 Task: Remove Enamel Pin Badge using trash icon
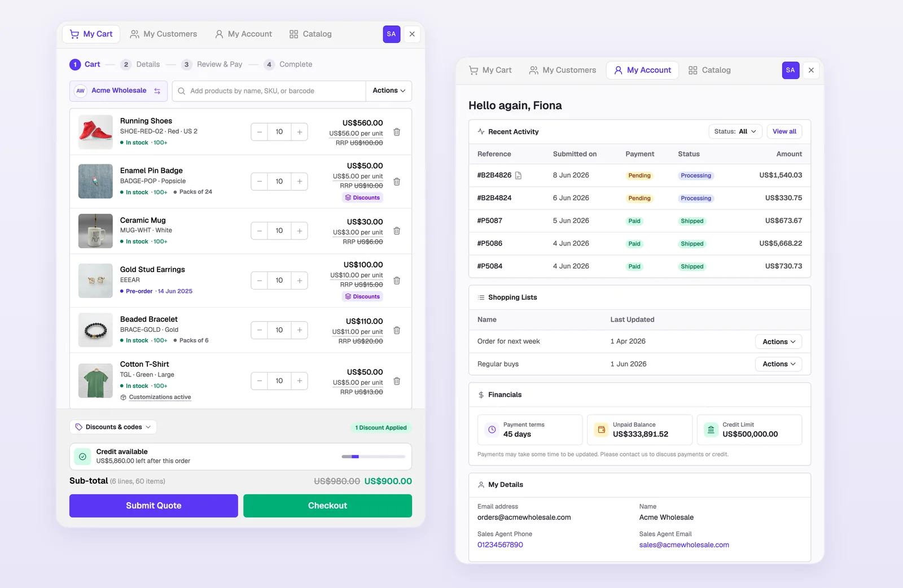click(397, 182)
